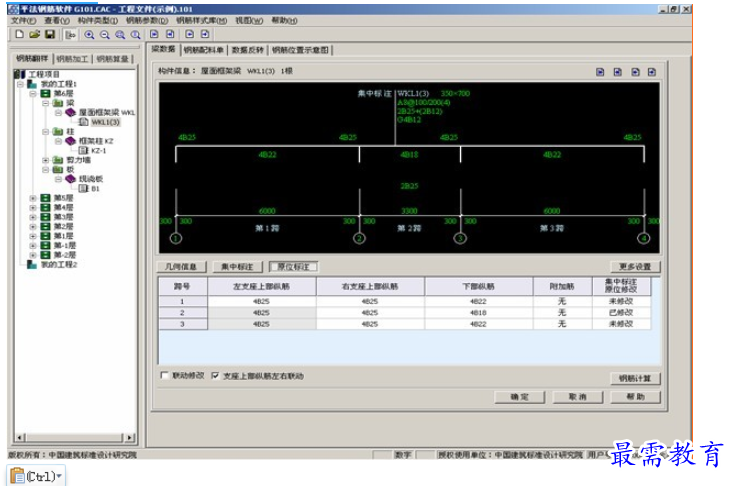Screen dimensions: 732x486
Task: Click the green folder icon of 剪力墙
Action: (58, 160)
